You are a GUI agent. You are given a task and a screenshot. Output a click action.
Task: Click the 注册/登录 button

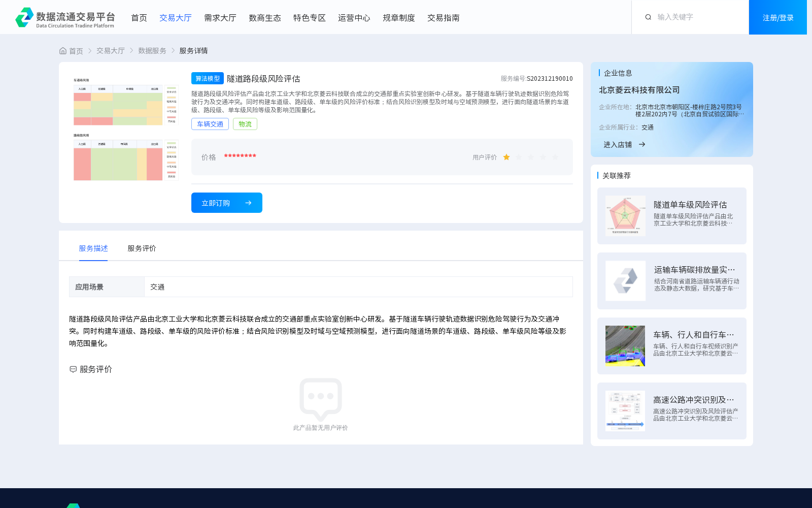click(x=778, y=17)
